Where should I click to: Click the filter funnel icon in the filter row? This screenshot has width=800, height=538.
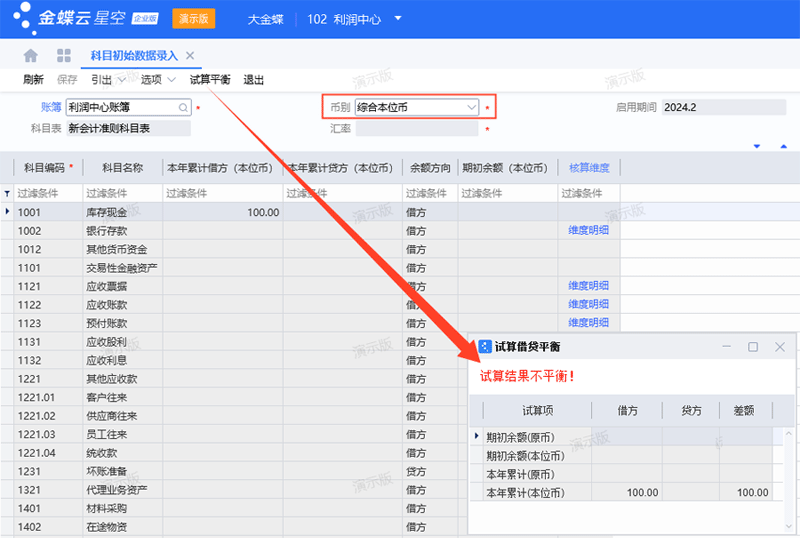pos(7,193)
